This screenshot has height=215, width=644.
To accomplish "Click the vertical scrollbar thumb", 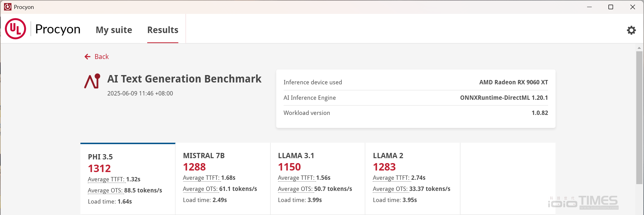I will pos(639,118).
